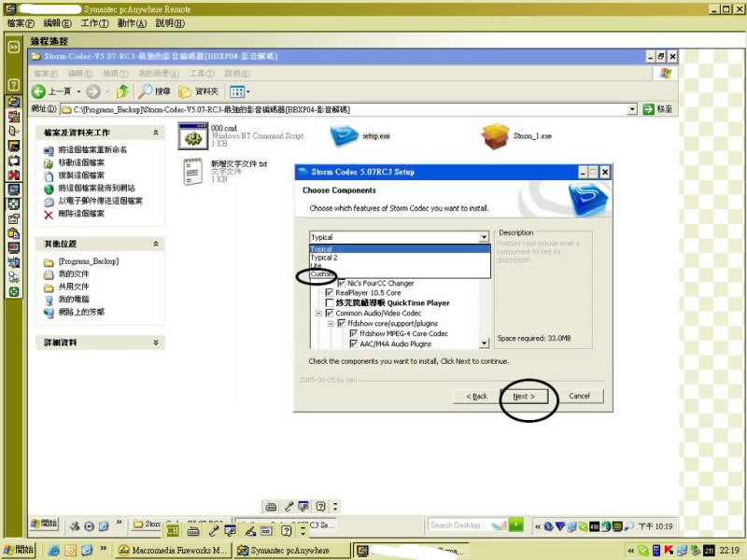Choose Typical 2 from install type list

[x=400, y=258]
